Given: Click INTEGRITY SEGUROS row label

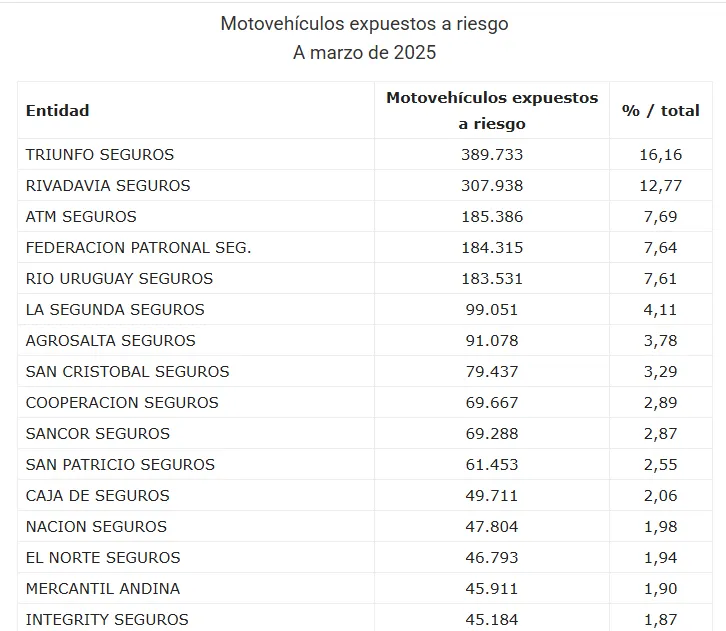Looking at the screenshot, I should 107,620.
